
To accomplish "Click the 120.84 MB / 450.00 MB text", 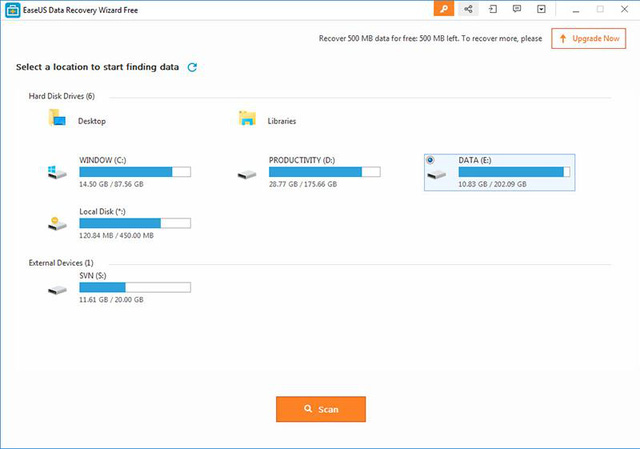I will coord(116,236).
